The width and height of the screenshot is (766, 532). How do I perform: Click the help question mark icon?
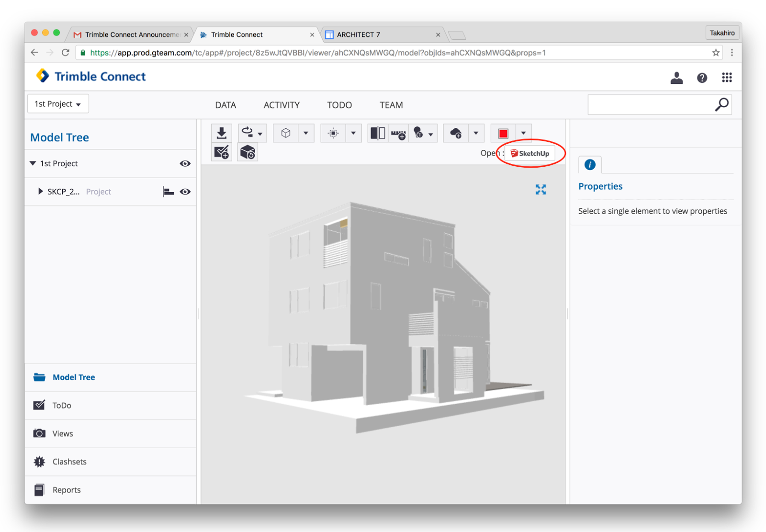point(702,78)
